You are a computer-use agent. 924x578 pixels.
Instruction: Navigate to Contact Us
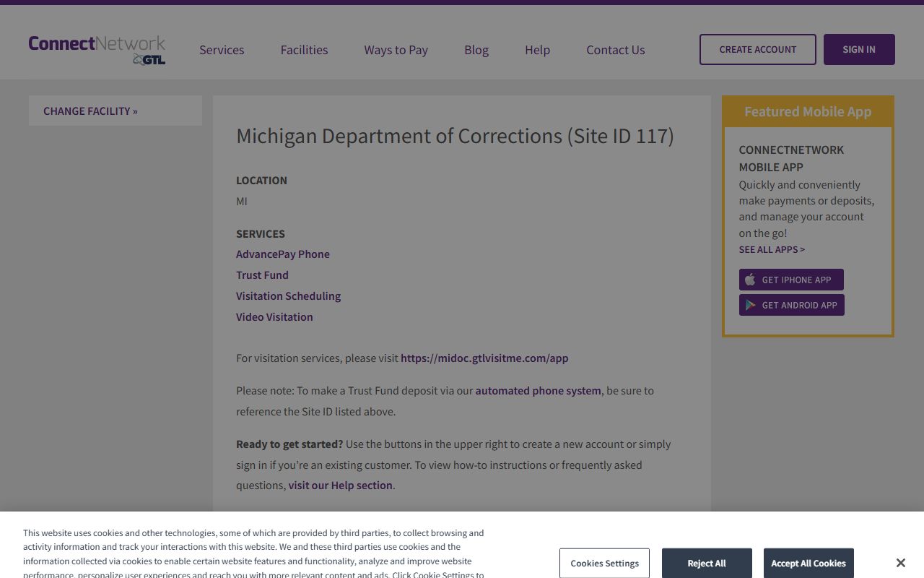tap(615, 50)
